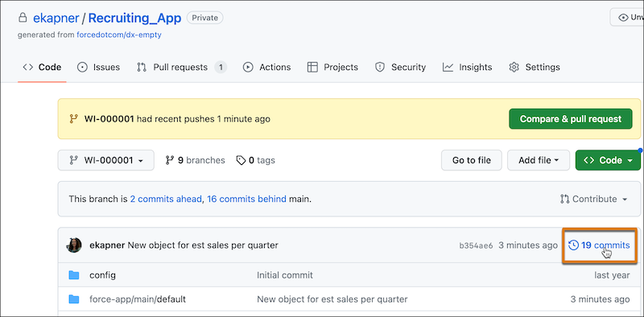Click the config folder icon

74,275
